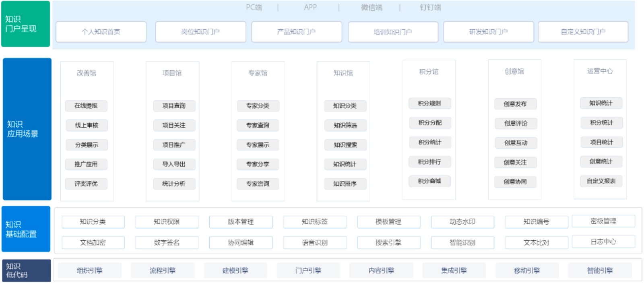Image resolution: width=644 pixels, height=285 pixels.
Task: Choose 知识搜索 under 知识馆
Action: [345, 145]
